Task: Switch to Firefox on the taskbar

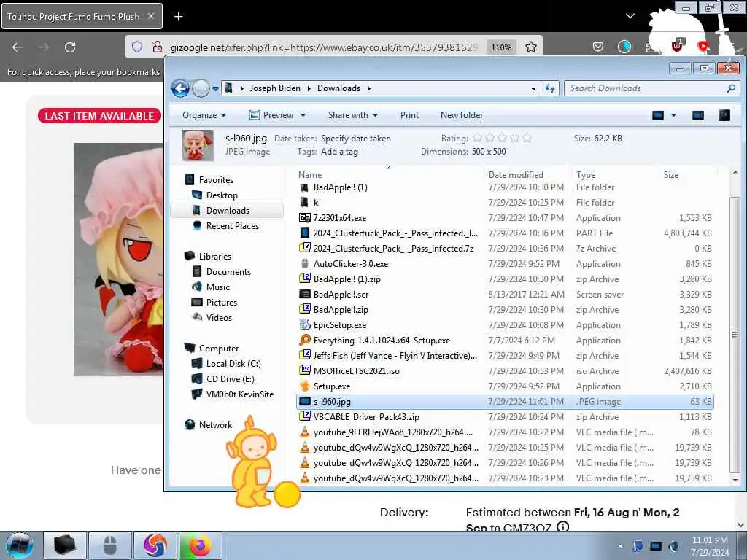Action: [200, 545]
